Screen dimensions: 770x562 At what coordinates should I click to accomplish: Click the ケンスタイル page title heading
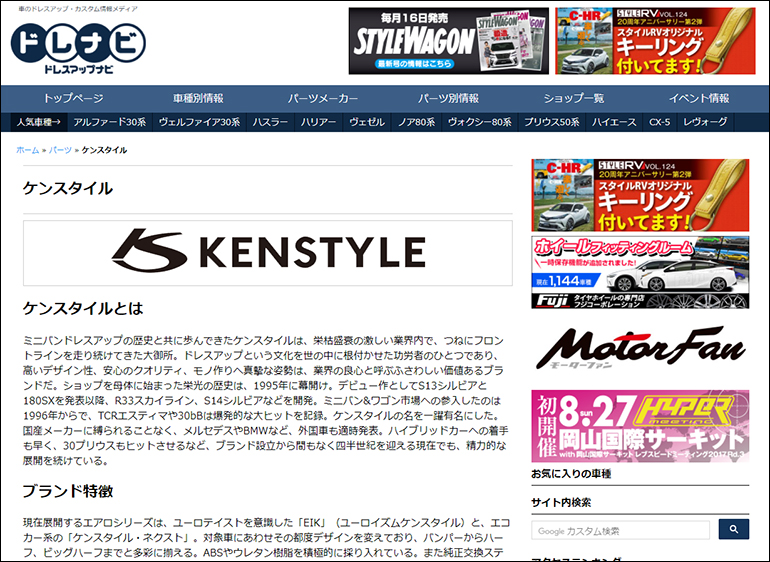coord(68,189)
